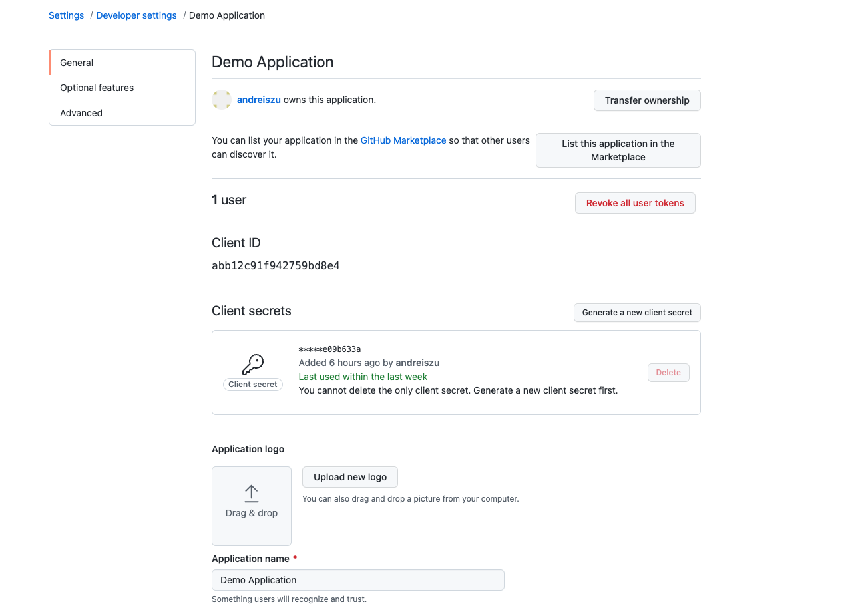Go to the Advanced sidebar tab
Viewport: 854px width, 616px height.
pos(122,113)
